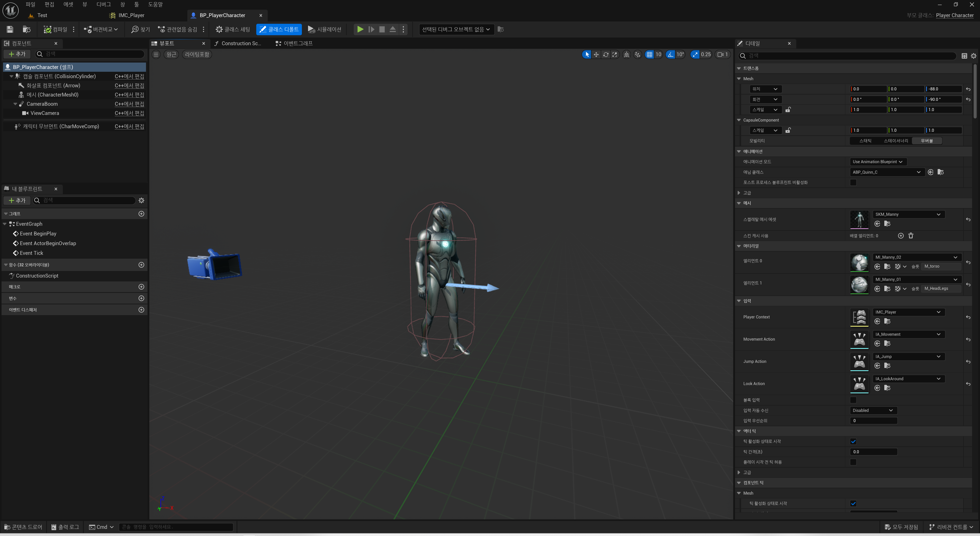This screenshot has height=536, width=980.
Task: Toggle 틱 활성화 상태로 시작 under 액터 틱
Action: pyautogui.click(x=853, y=441)
